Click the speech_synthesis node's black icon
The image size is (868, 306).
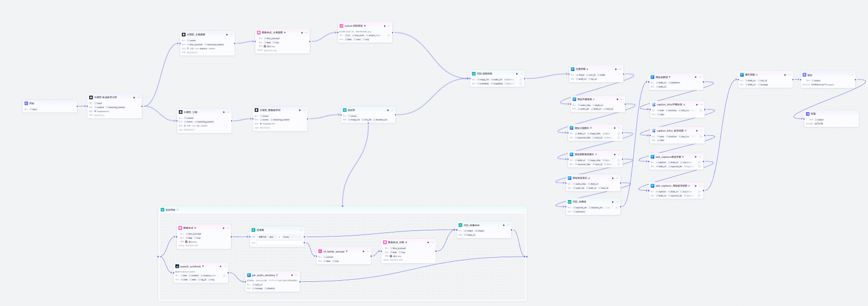[x=177, y=266]
